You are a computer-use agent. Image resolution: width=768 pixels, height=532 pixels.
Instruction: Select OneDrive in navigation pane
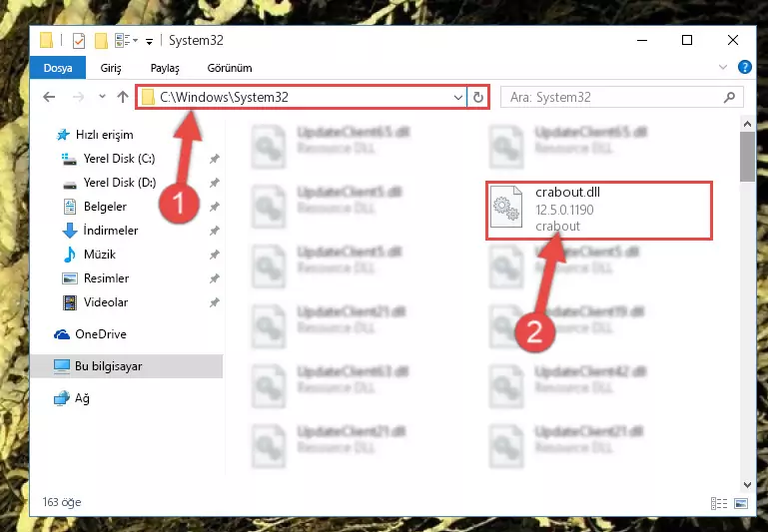[101, 334]
